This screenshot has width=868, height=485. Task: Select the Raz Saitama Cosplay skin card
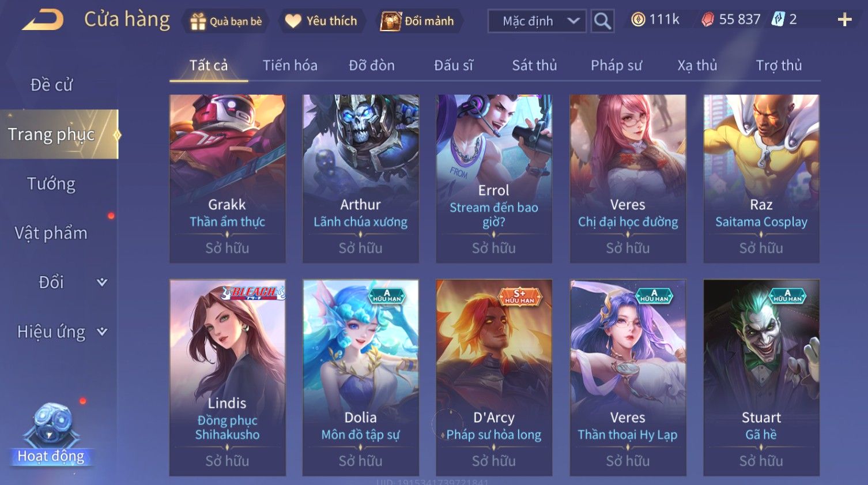tap(761, 179)
